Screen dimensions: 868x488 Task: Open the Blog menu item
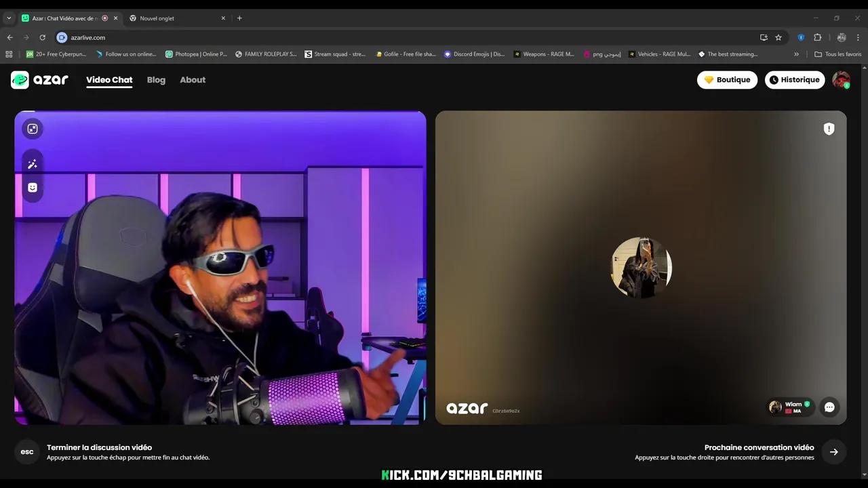(156, 79)
